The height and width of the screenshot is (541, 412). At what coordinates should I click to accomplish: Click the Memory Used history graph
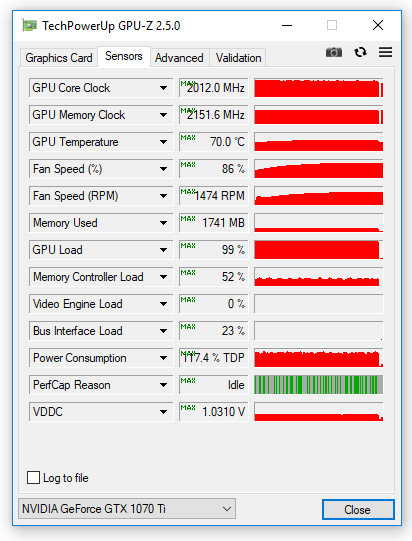coord(318,223)
